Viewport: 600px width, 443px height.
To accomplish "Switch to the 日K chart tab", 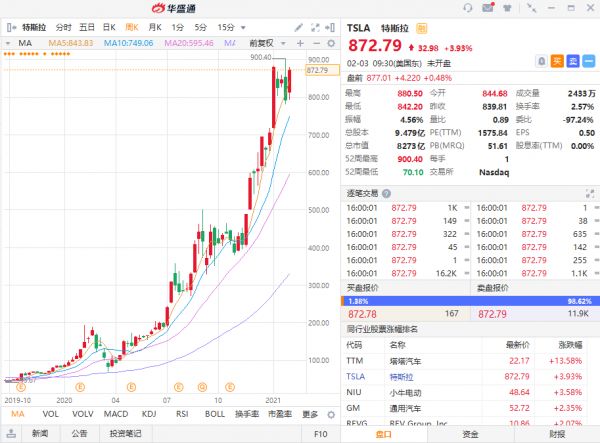I will pyautogui.click(x=108, y=27).
